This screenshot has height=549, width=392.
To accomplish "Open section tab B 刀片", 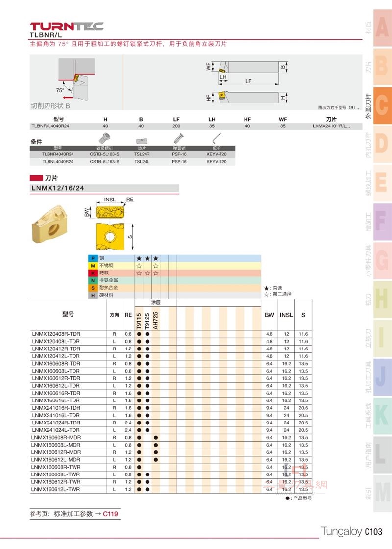I will point(382,67).
